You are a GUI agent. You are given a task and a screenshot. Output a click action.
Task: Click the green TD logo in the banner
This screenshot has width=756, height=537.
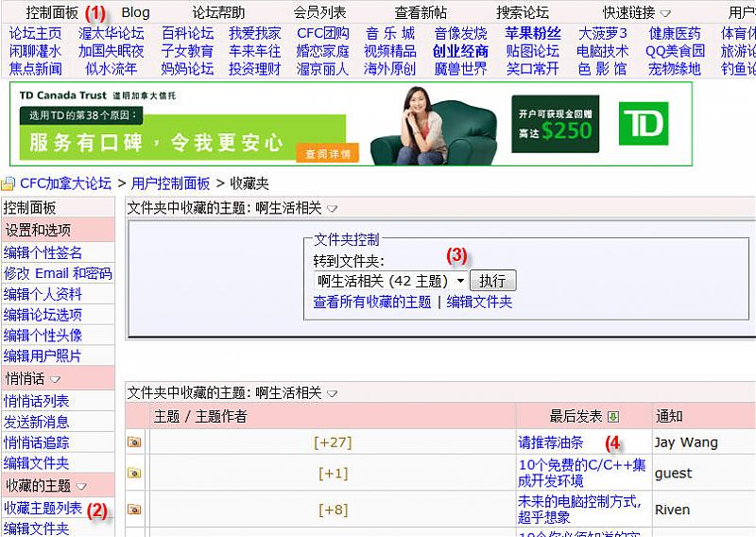pos(644,124)
